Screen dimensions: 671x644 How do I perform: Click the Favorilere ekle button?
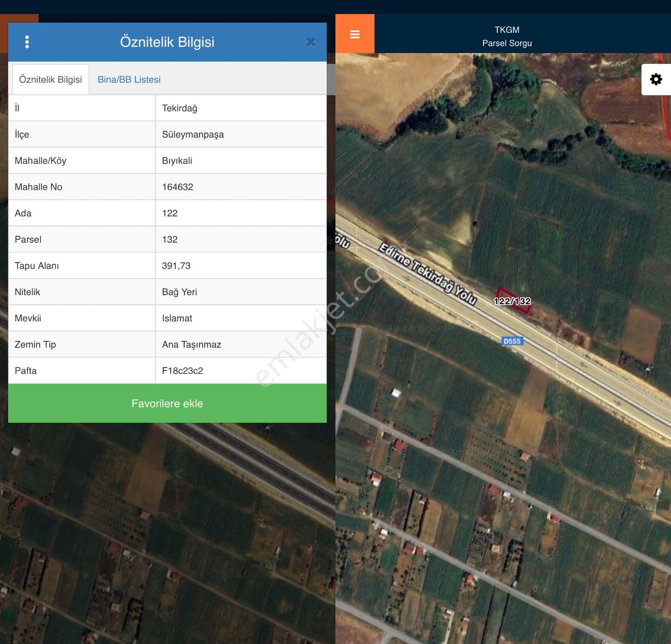[x=167, y=403]
